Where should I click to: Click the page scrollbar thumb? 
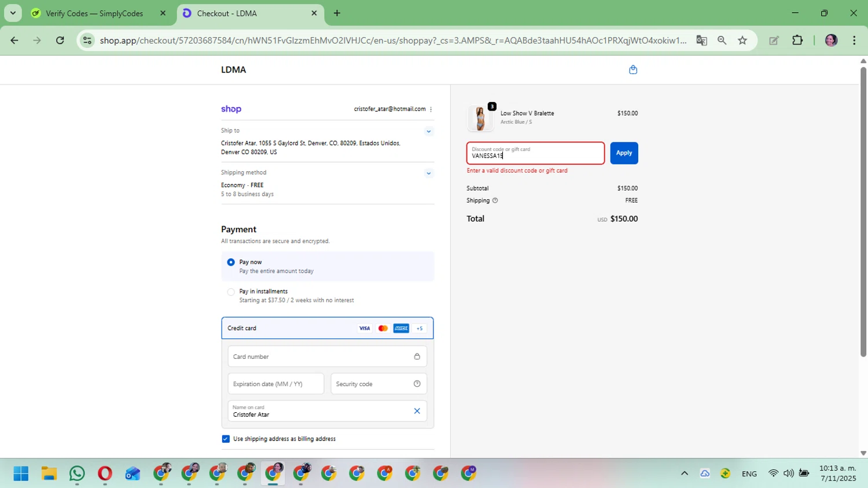click(x=863, y=211)
